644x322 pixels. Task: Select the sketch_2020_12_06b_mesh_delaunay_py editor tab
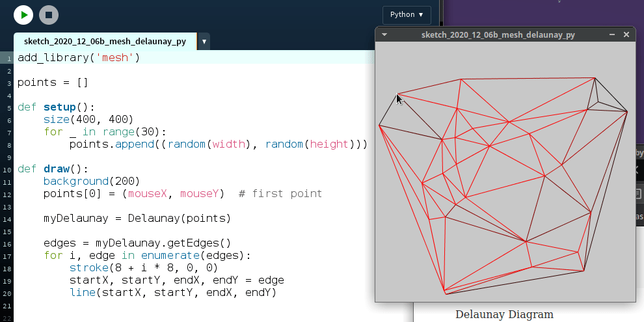pos(105,42)
